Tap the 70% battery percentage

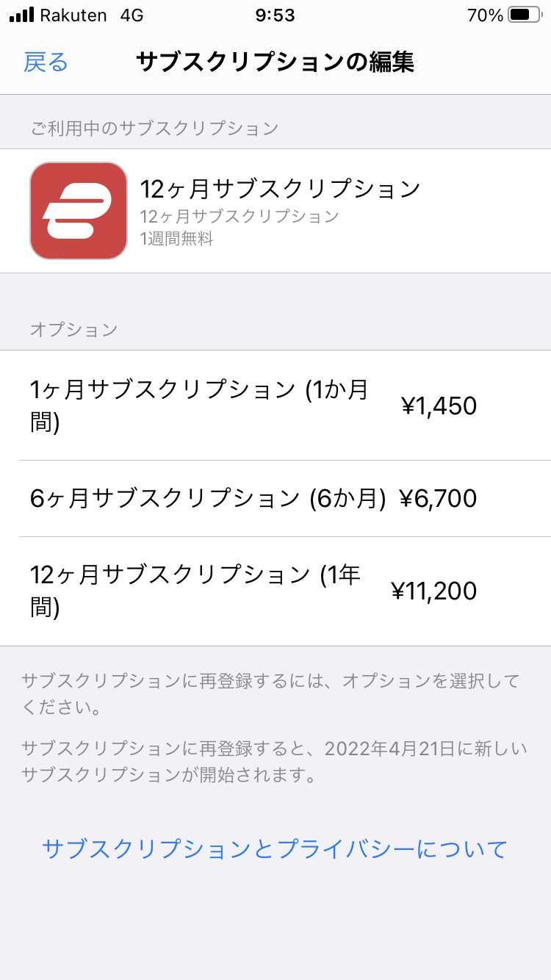(x=485, y=15)
